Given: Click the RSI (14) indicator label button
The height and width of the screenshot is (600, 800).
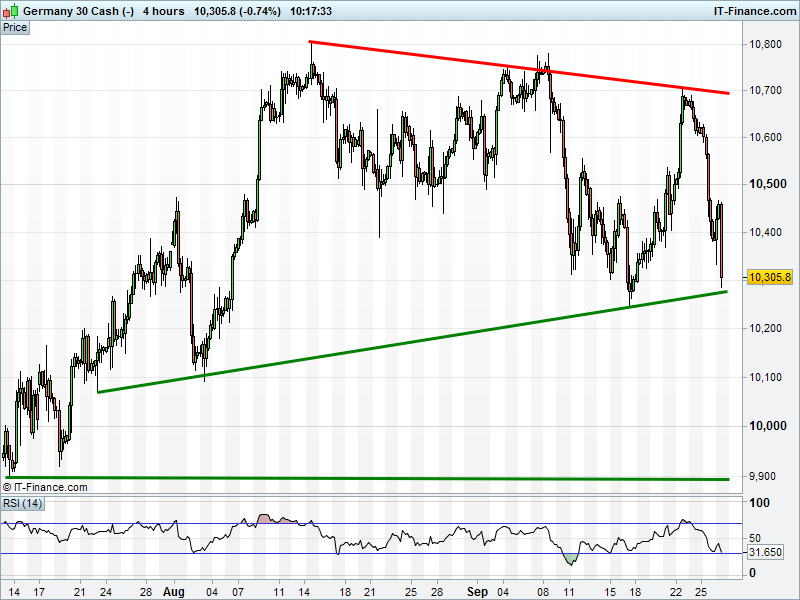Looking at the screenshot, I should pos(22,504).
